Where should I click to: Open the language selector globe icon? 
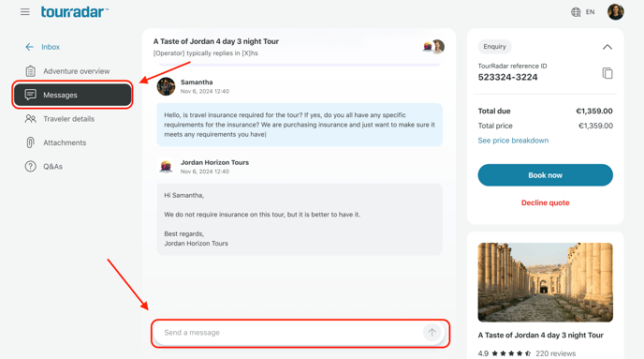click(576, 12)
